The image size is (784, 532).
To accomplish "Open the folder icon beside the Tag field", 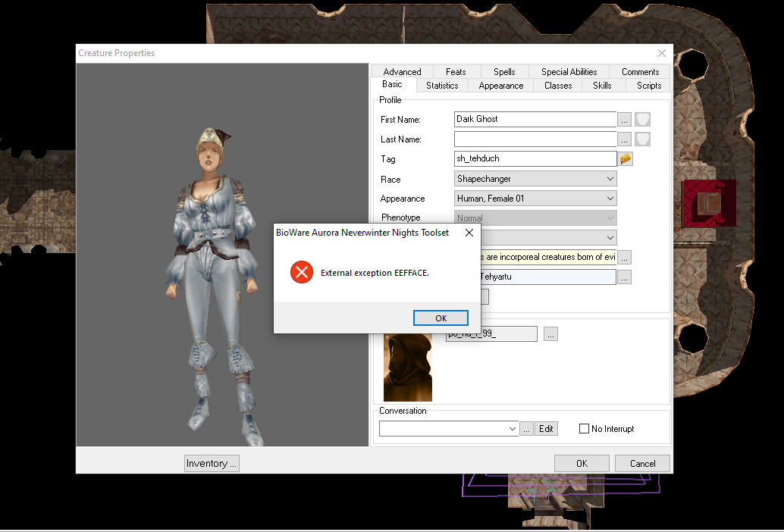I will [x=624, y=158].
